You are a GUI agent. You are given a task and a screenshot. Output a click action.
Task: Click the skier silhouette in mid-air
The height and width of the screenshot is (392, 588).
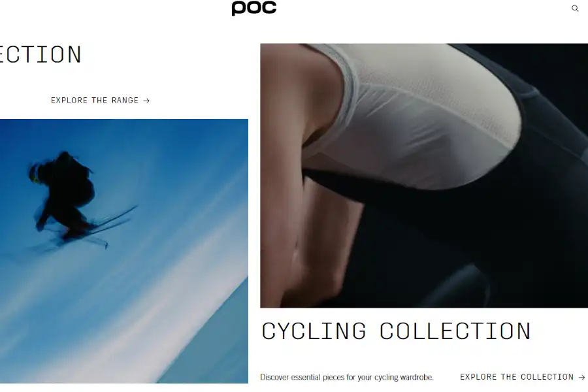click(x=65, y=191)
